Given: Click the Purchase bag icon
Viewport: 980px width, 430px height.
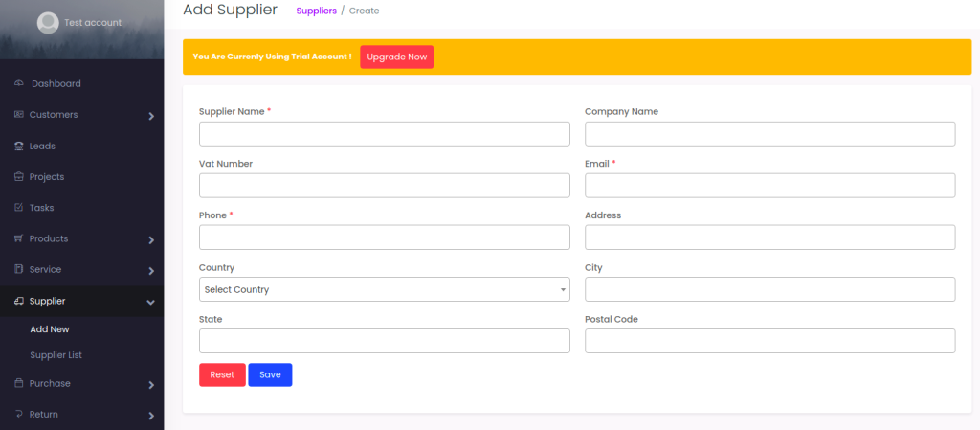Looking at the screenshot, I should click(19, 384).
